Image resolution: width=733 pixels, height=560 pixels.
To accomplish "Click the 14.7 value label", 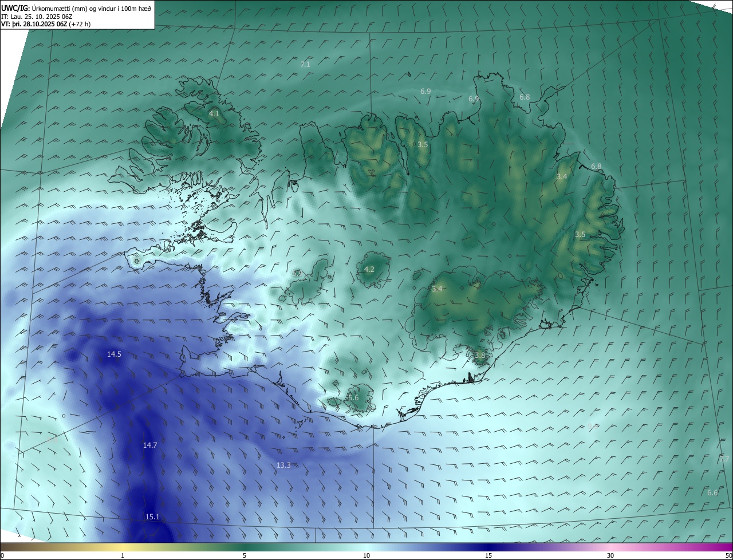I will pos(150,445).
